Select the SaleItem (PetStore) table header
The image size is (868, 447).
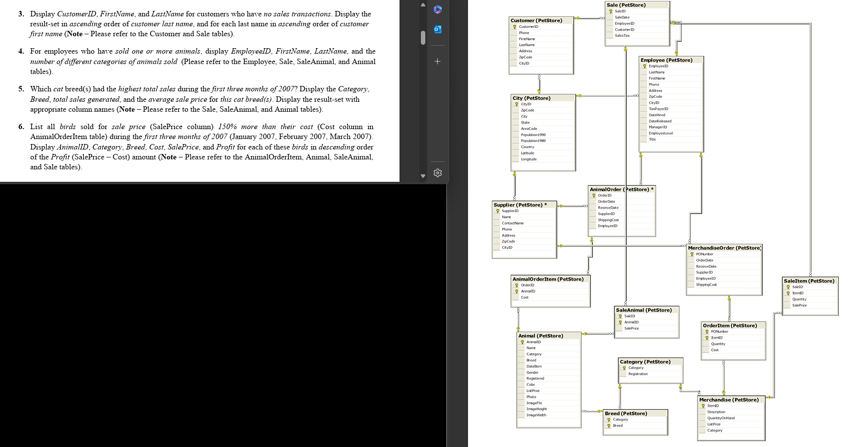(x=809, y=281)
